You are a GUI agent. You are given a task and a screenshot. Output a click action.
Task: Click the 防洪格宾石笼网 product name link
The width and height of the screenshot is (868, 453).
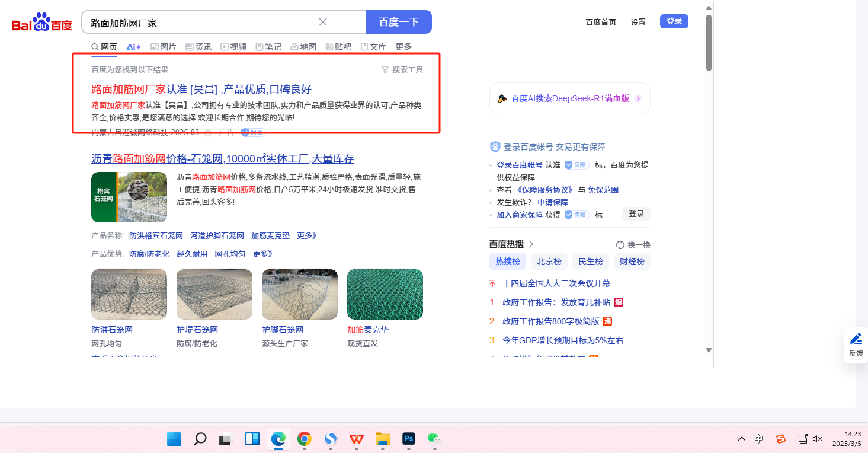pyautogui.click(x=156, y=235)
